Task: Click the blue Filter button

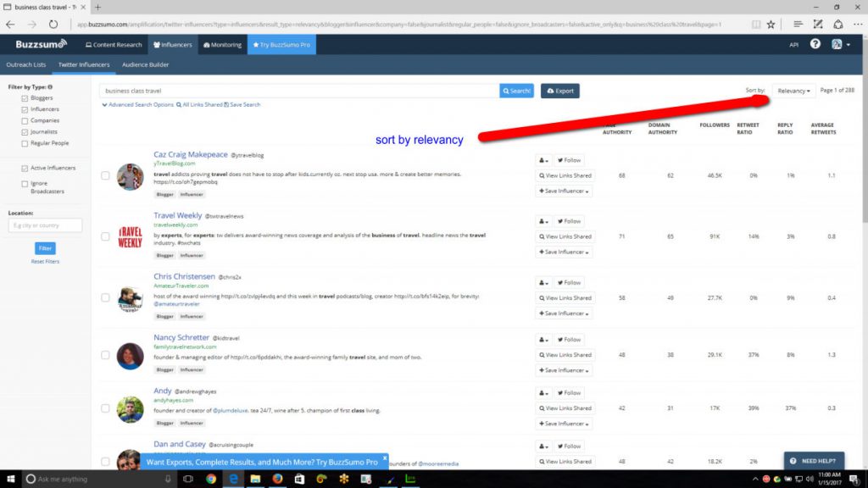Action: tap(45, 248)
